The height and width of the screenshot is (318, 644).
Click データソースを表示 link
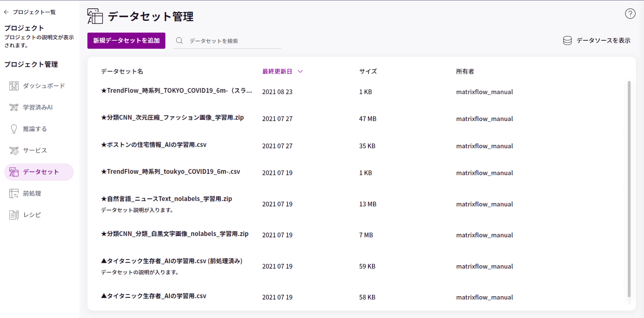tap(603, 41)
